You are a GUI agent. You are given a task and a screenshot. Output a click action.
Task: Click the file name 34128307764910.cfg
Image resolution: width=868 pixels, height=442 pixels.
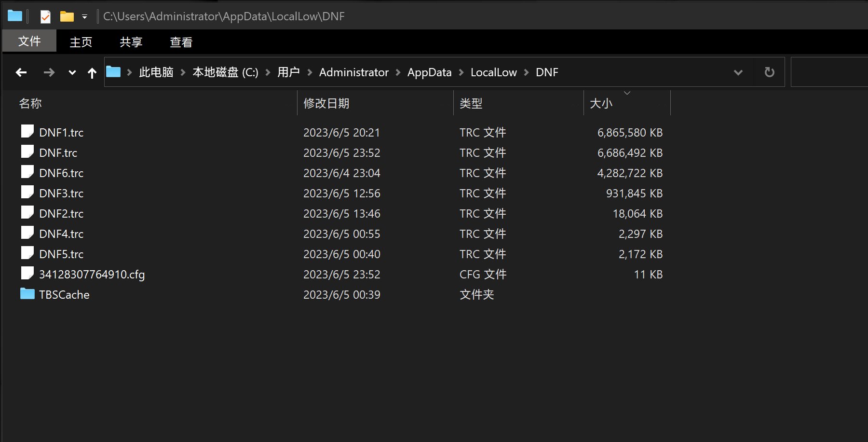pyautogui.click(x=92, y=275)
